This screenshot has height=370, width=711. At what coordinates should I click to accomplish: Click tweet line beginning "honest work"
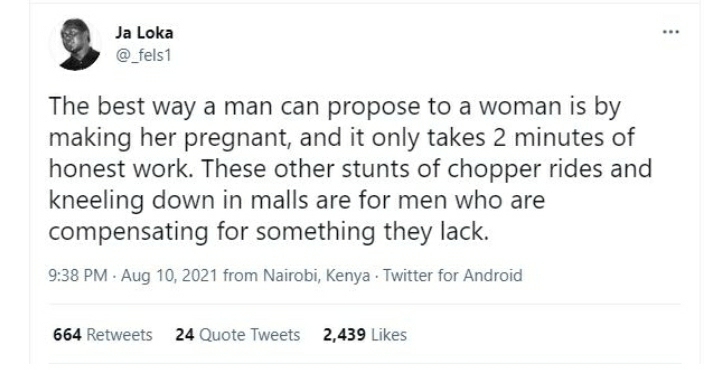(350, 169)
